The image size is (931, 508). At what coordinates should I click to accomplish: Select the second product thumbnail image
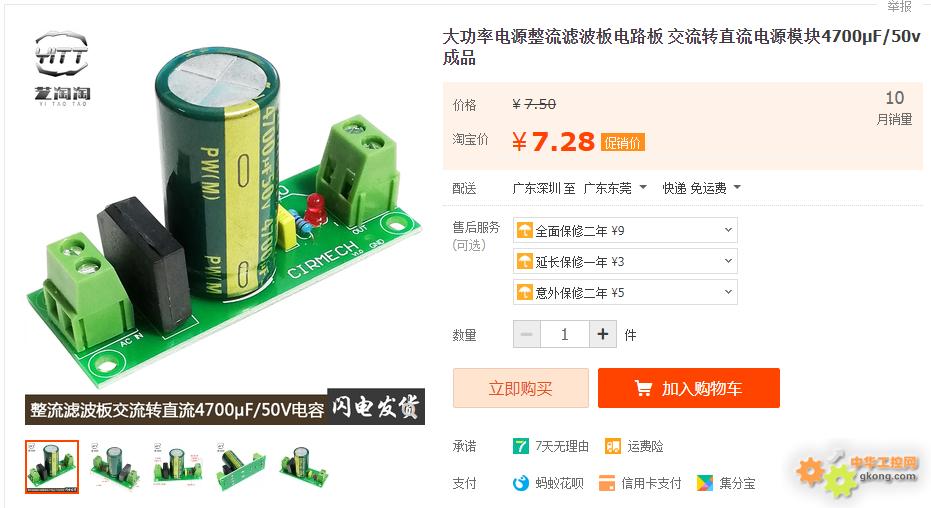click(115, 466)
